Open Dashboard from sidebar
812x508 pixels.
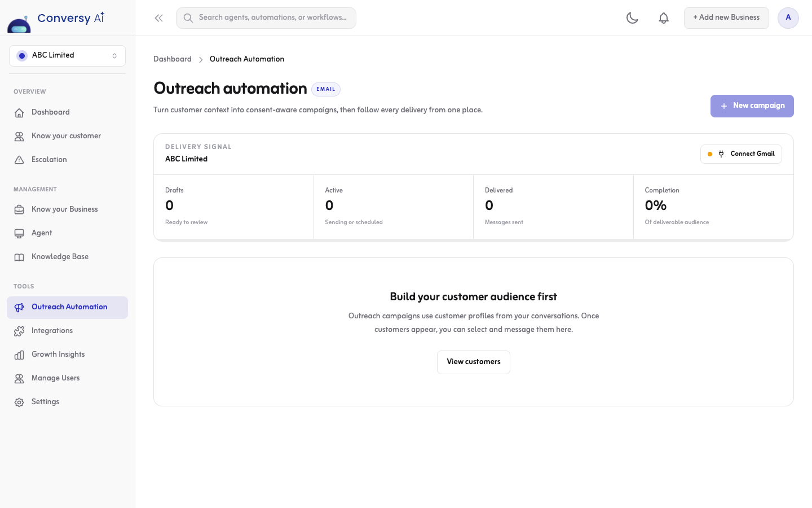67,112
